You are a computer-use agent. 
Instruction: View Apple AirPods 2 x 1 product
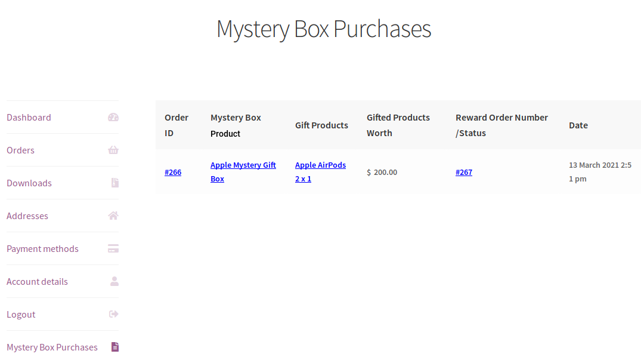pyautogui.click(x=320, y=172)
